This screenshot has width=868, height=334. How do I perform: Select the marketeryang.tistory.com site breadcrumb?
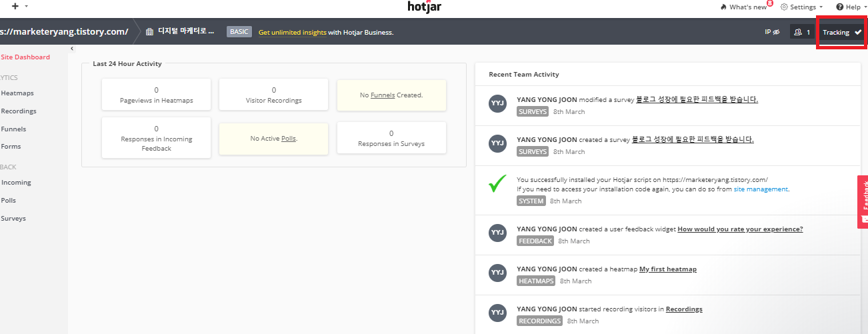click(x=64, y=31)
